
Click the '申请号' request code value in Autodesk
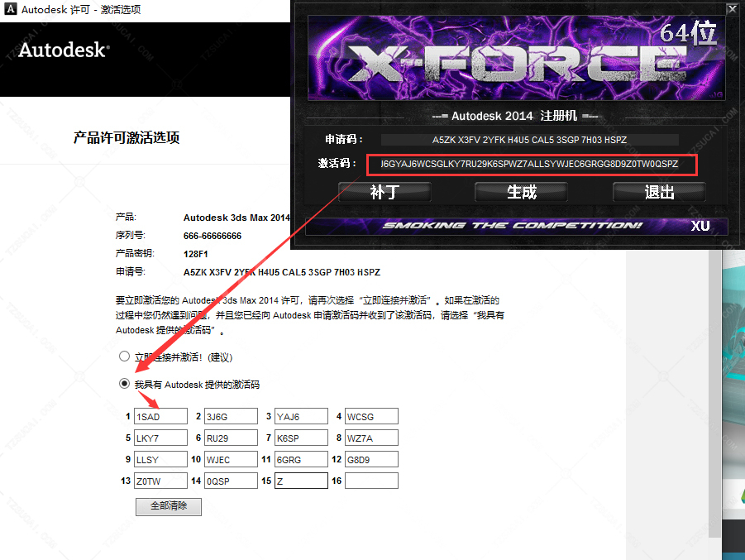[x=282, y=272]
